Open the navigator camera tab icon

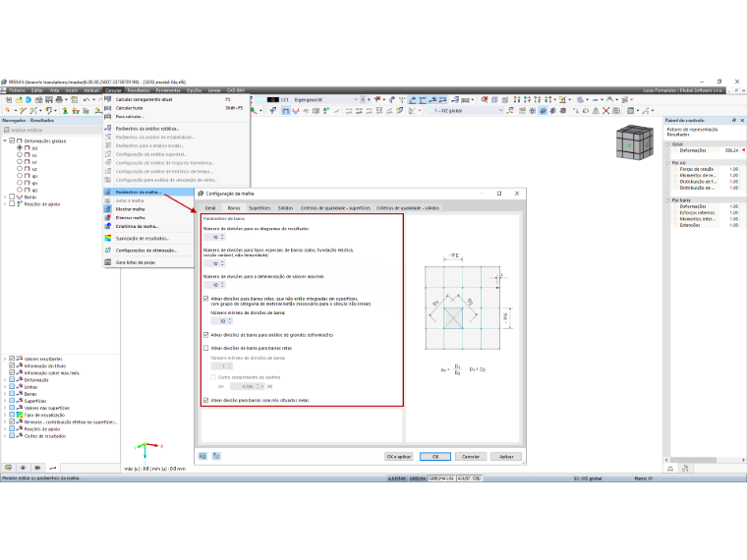coord(37,468)
